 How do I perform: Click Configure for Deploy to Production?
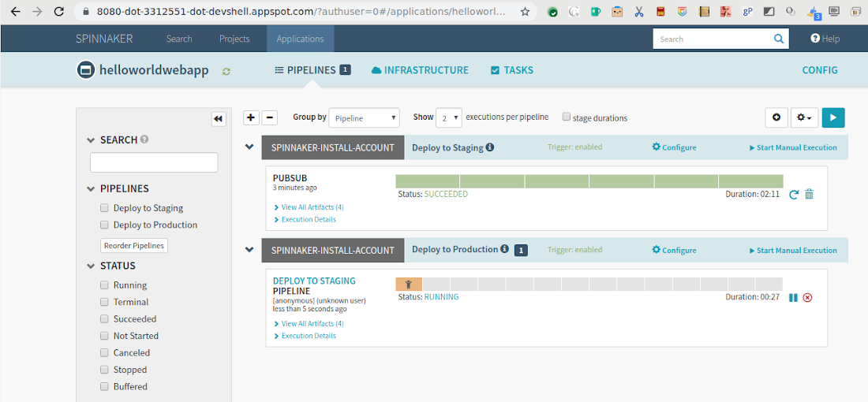pyautogui.click(x=674, y=250)
